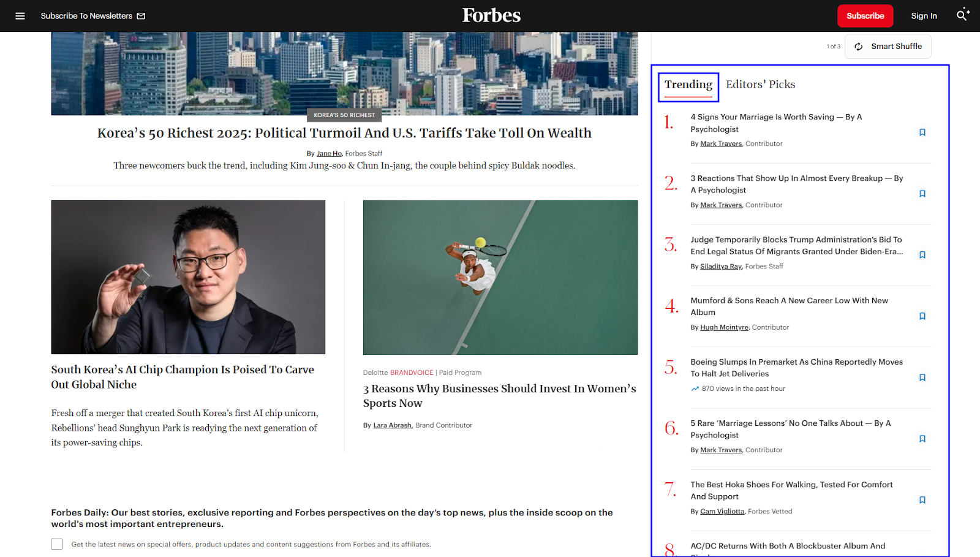Open Lara Abrash author link

(x=393, y=425)
